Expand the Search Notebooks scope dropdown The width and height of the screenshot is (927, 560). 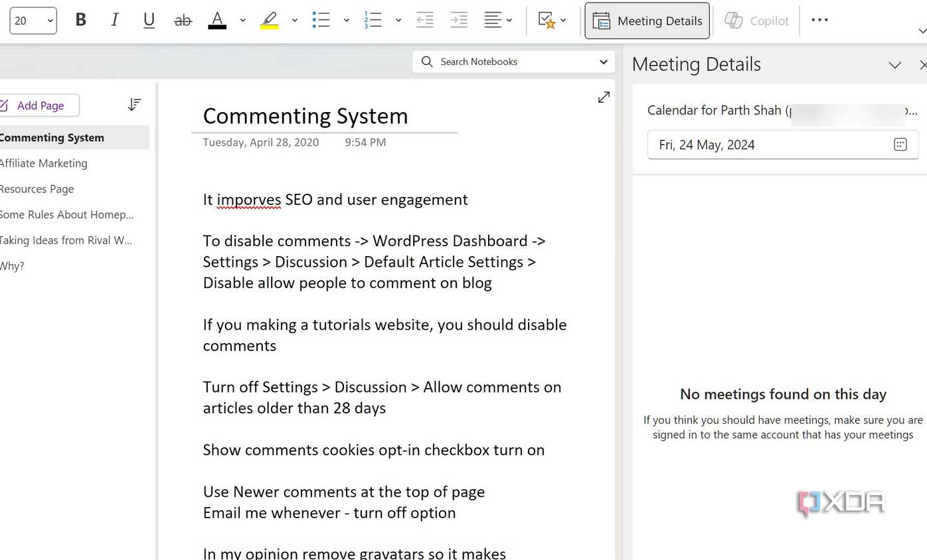tap(603, 62)
